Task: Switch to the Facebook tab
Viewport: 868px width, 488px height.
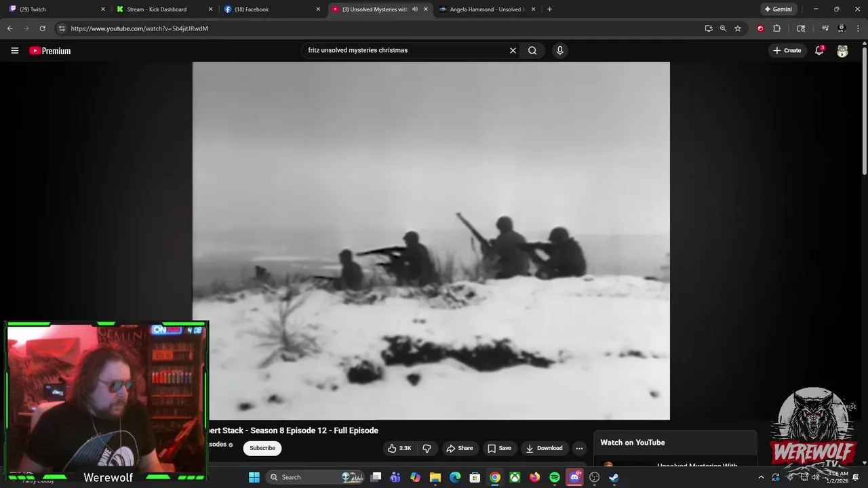Action: pos(271,9)
